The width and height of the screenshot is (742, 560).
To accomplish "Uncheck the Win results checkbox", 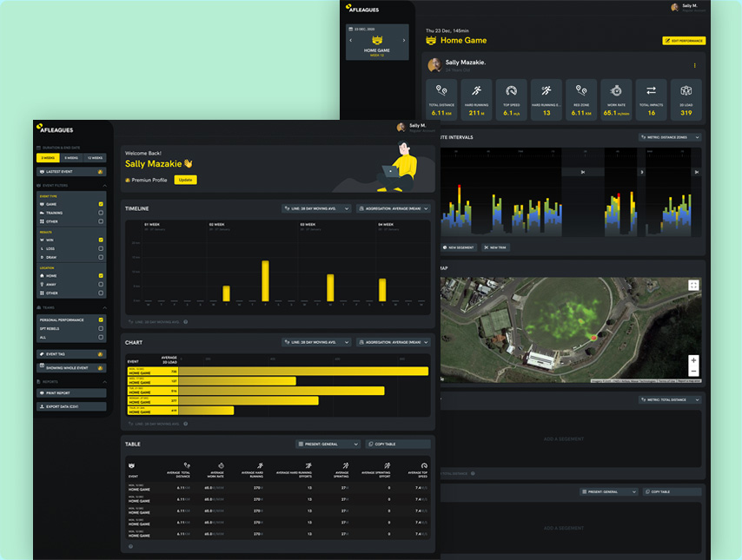I will click(x=101, y=240).
